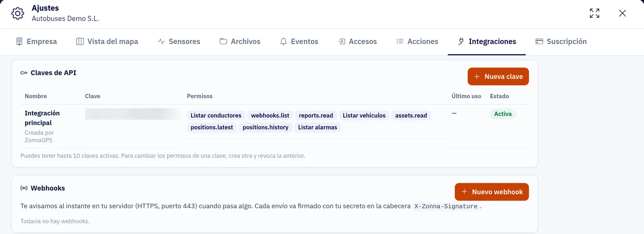Select the Eventos tab
Viewport: 644px width, 234px height.
[x=299, y=41]
